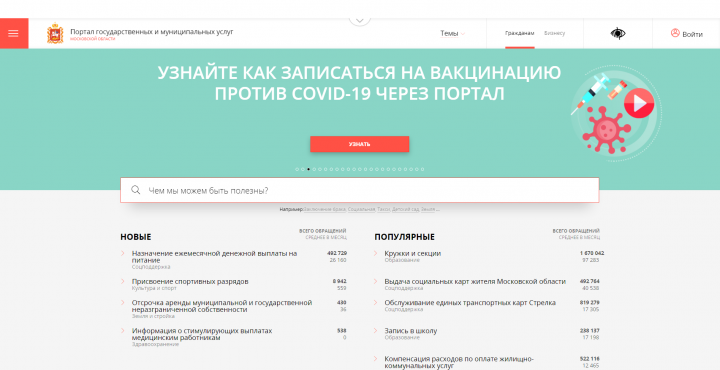Viewport: 720px width, 370px height.
Task: Click arrow beside 'Назначение ежемесячной денежной выплаты'
Action: coord(123,253)
